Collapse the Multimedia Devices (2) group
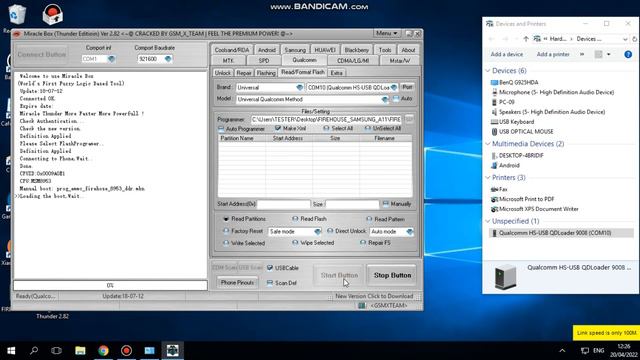Image resolution: width=640 pixels, height=360 pixels. [488, 144]
